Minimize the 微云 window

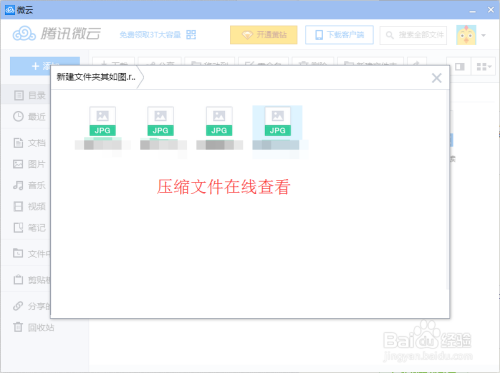[472, 11]
